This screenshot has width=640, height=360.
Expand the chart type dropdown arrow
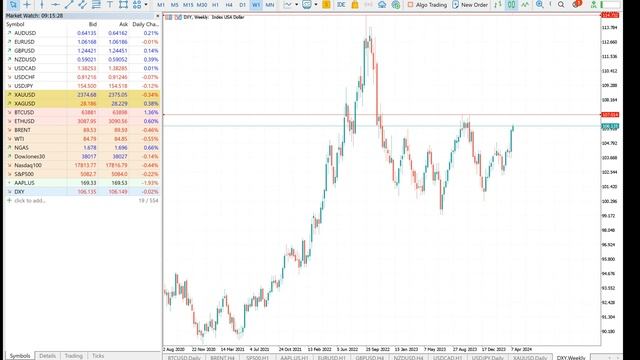[296, 4]
